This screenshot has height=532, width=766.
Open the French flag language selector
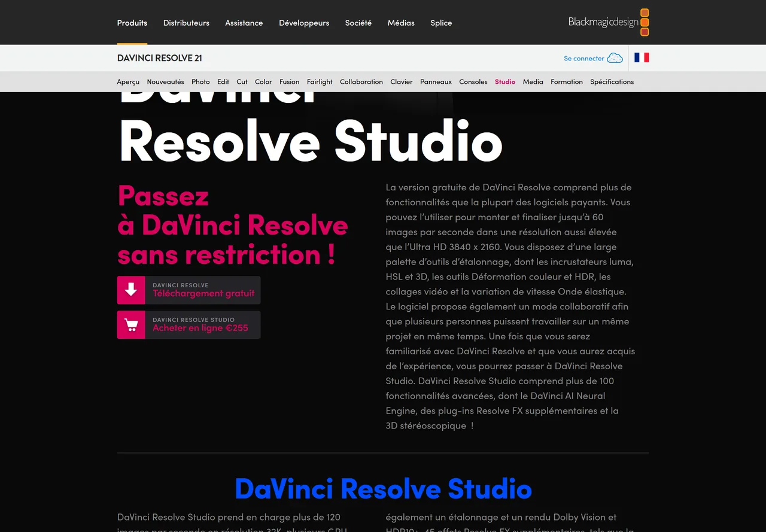[642, 57]
